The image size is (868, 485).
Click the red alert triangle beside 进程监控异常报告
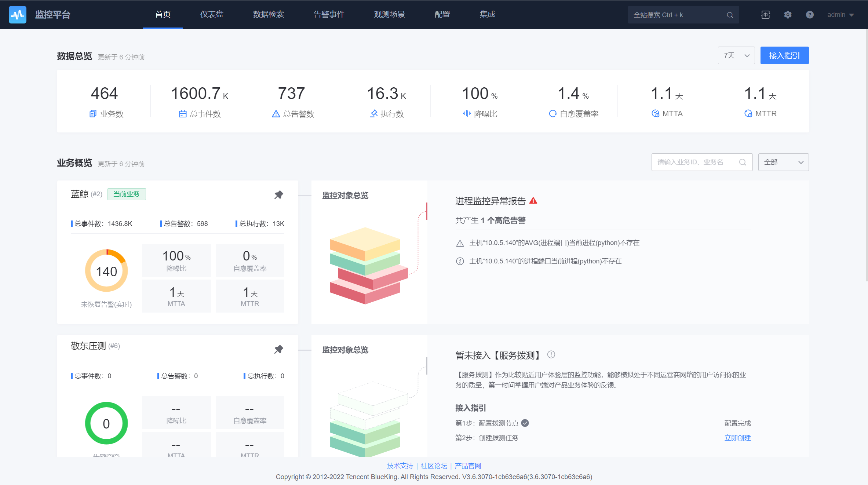533,201
